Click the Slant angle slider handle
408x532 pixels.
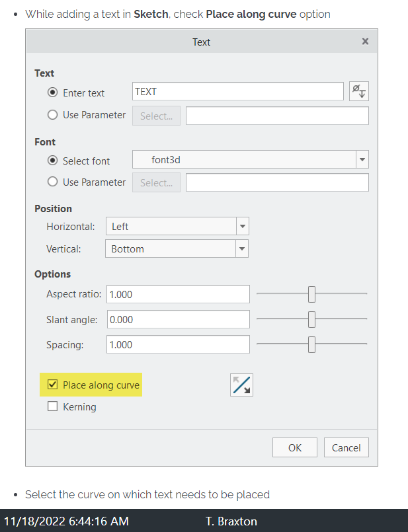click(x=311, y=319)
